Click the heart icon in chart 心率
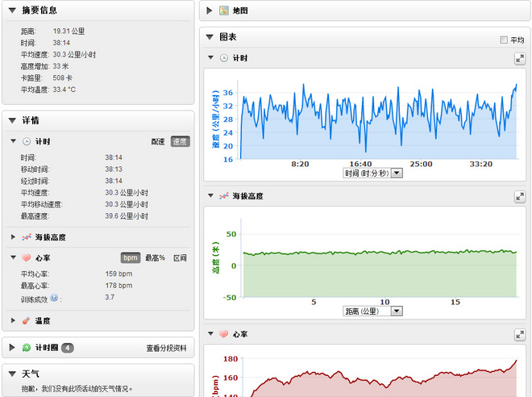This screenshot has height=397, width=532. [223, 334]
